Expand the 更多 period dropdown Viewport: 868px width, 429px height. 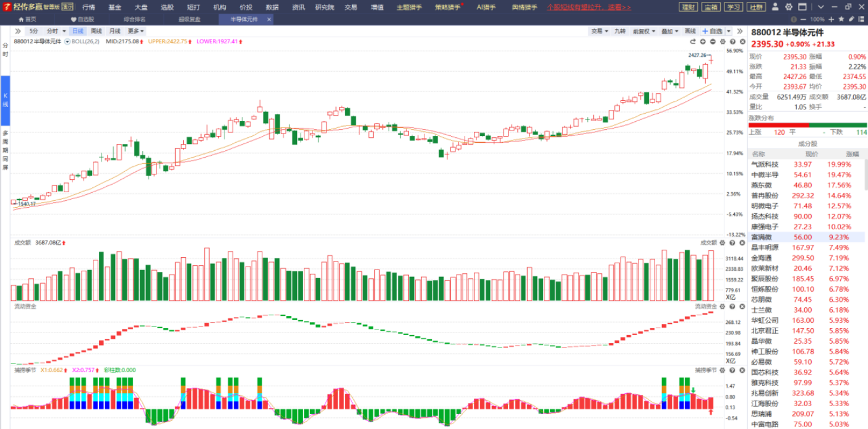click(135, 31)
